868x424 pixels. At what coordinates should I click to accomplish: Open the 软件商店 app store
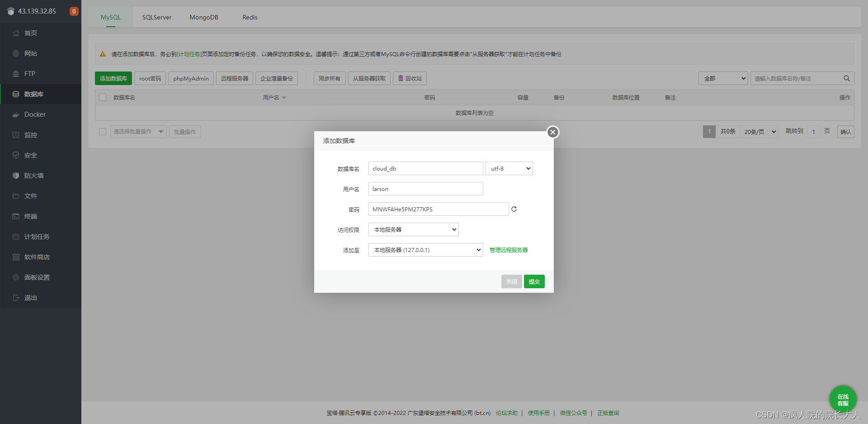[37, 257]
